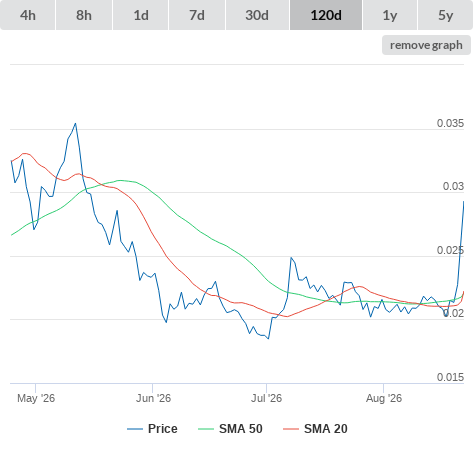Viewport: 474px width, 455px height.
Task: Click the green SMA 50 legend marker
Action: (x=206, y=429)
